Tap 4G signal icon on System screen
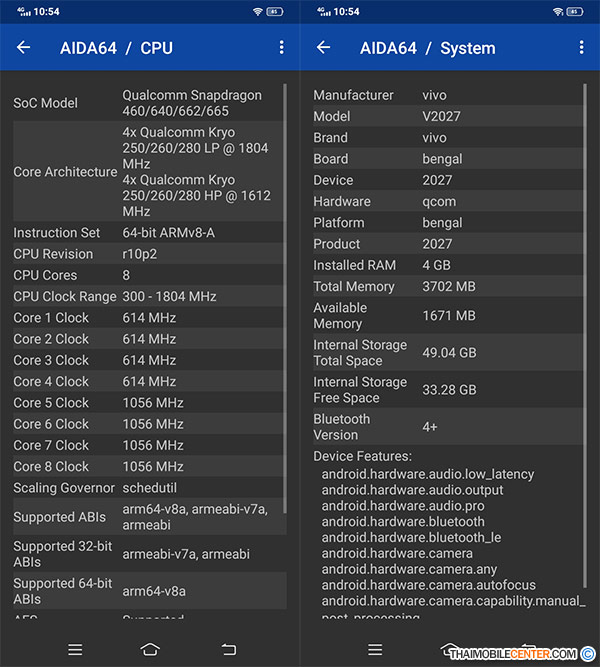 323,11
